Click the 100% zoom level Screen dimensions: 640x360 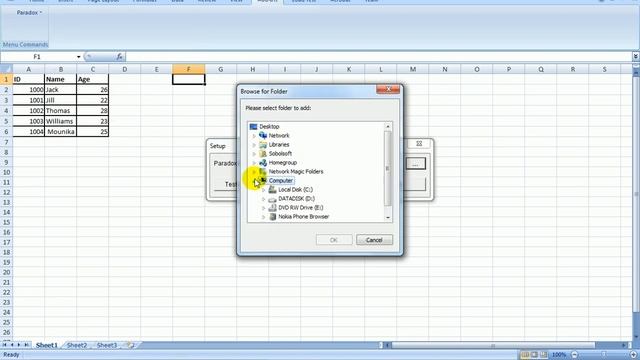click(559, 355)
